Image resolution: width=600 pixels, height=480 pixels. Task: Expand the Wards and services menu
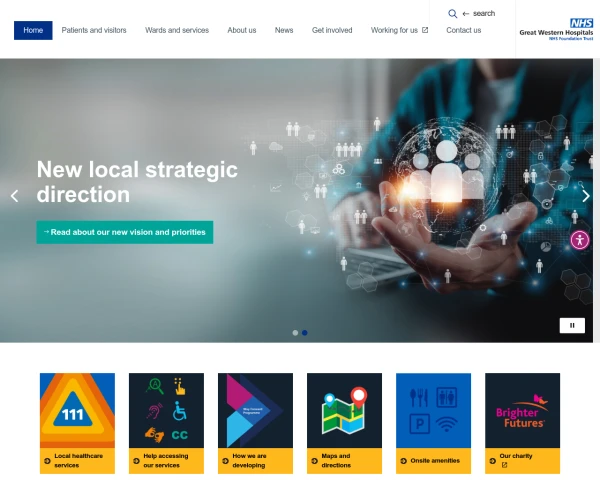point(177,30)
